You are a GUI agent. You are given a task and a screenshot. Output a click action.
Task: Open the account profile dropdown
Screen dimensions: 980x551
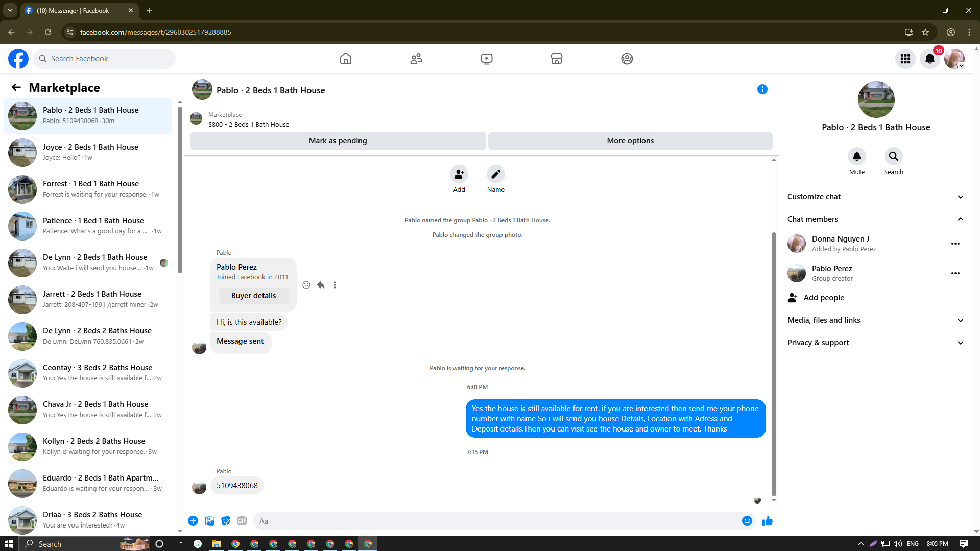954,59
